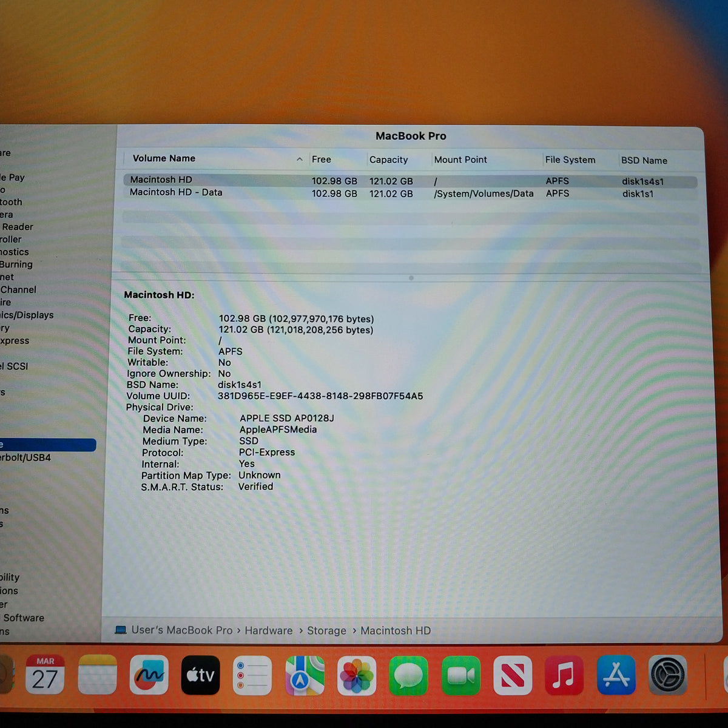Sort by the Volume Name column header

[164, 158]
